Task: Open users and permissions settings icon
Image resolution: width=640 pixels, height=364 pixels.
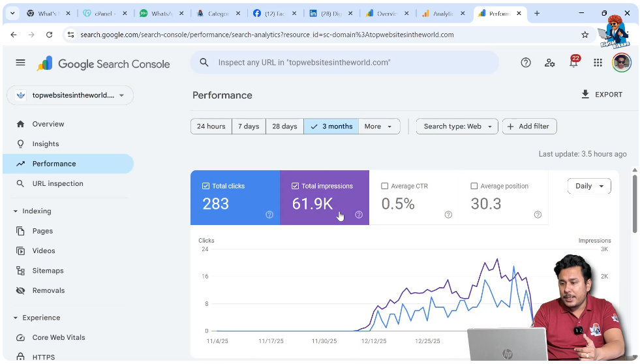Action: coord(549,63)
